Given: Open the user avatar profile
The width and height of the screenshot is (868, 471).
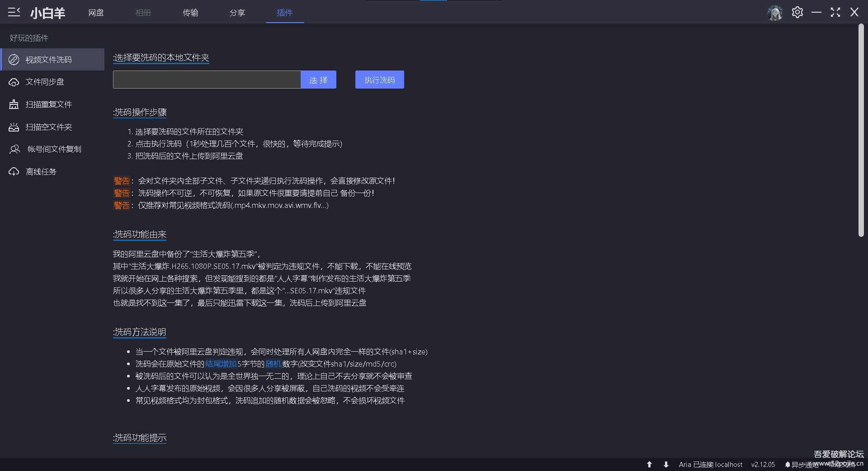Looking at the screenshot, I should tap(775, 13).
